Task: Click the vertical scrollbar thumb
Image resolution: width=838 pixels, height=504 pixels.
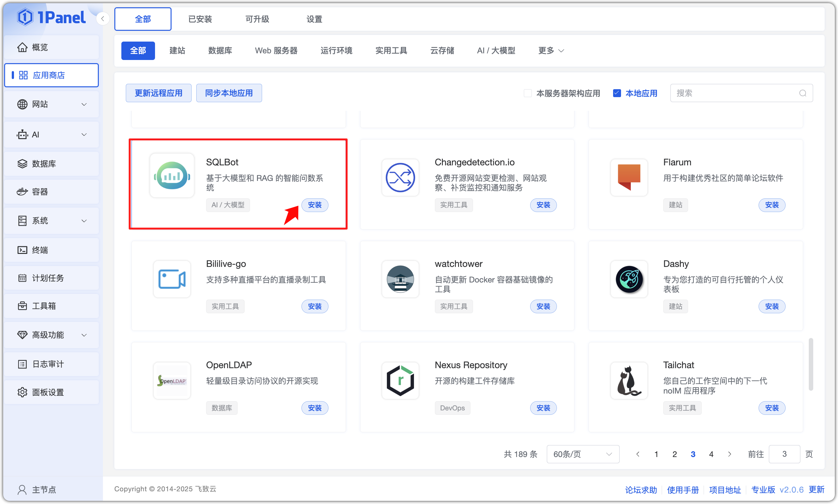Action: 810,364
